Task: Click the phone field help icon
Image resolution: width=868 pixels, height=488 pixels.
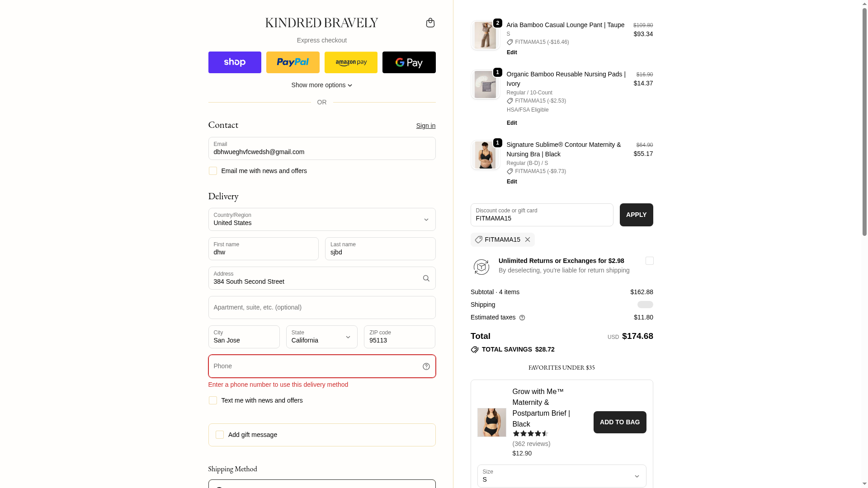Action: point(426,366)
